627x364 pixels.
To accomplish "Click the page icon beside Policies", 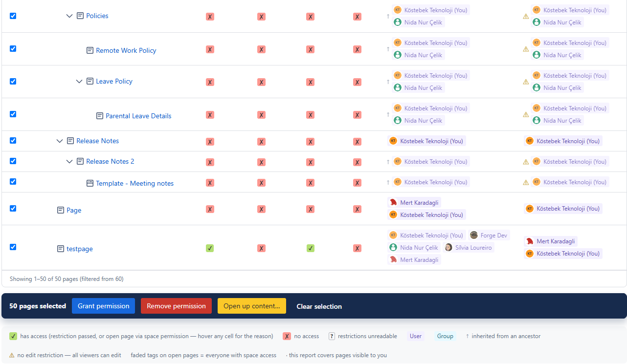I will (x=80, y=16).
